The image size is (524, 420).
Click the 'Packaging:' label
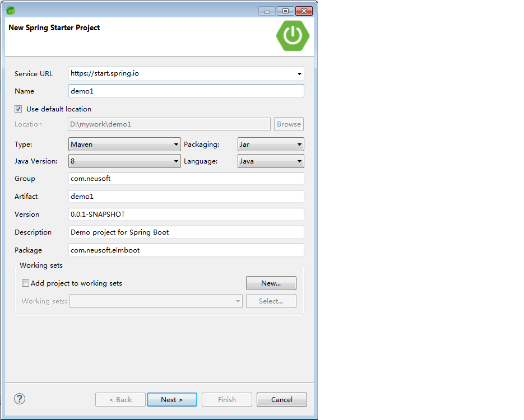202,144
